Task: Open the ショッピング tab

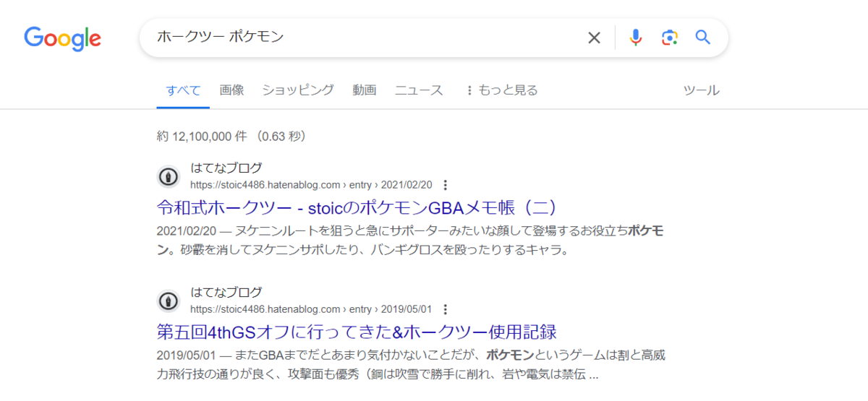Action: click(x=298, y=90)
